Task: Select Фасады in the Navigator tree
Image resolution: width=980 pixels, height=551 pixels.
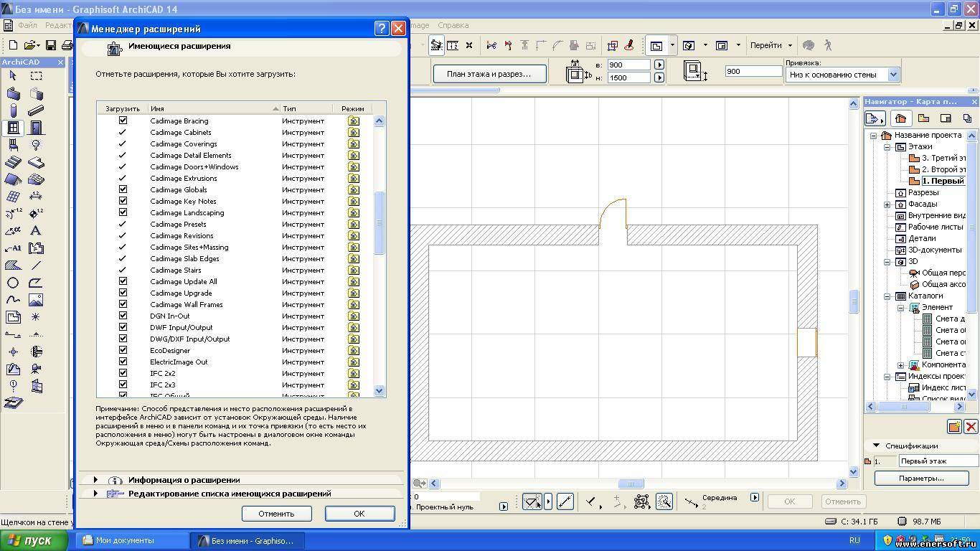Action: (x=923, y=204)
